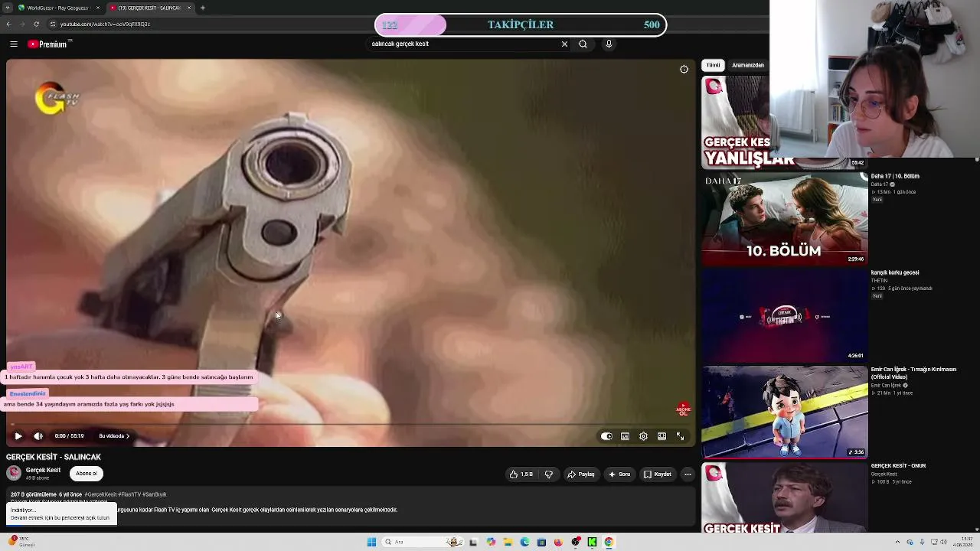Select the 'Tümü' filter chip
This screenshot has width=980, height=551.
714,65
